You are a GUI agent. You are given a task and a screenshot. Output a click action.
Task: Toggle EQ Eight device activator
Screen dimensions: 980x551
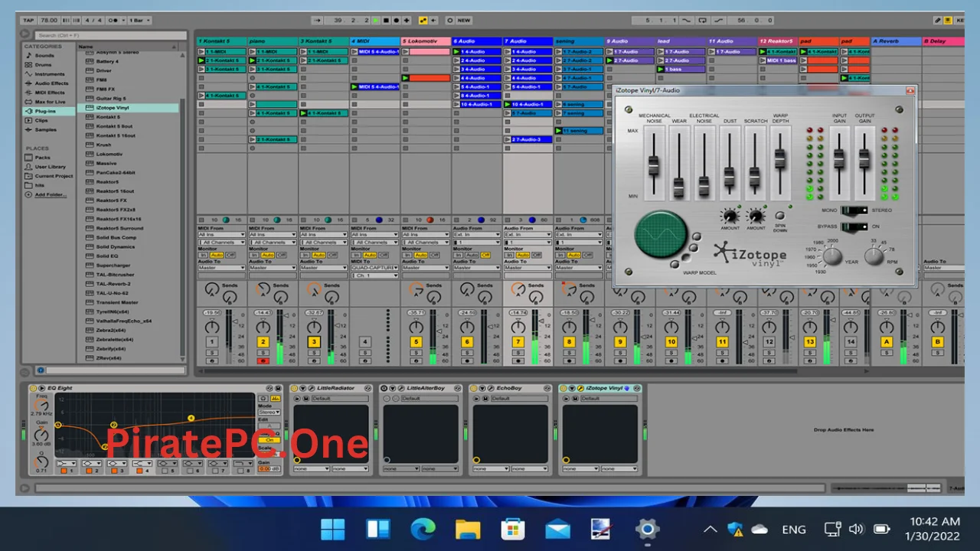click(x=34, y=388)
